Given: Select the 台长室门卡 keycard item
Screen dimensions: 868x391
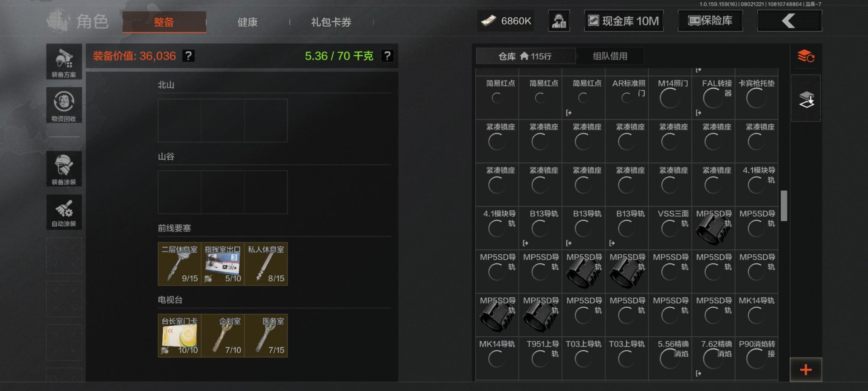Looking at the screenshot, I should pos(179,336).
